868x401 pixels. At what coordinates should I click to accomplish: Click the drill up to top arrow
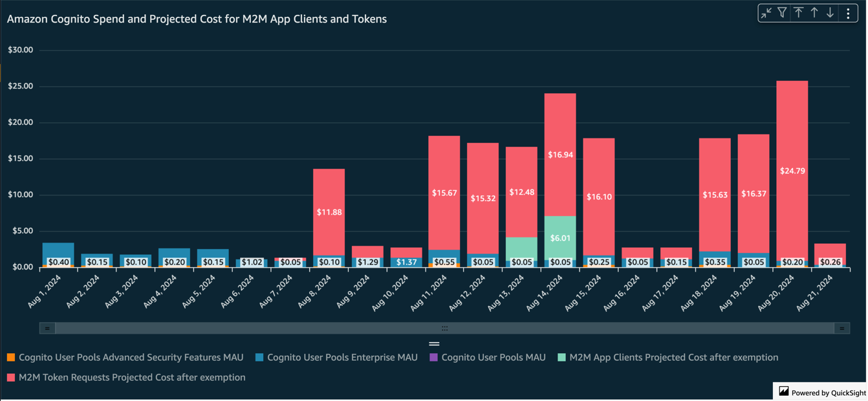799,12
